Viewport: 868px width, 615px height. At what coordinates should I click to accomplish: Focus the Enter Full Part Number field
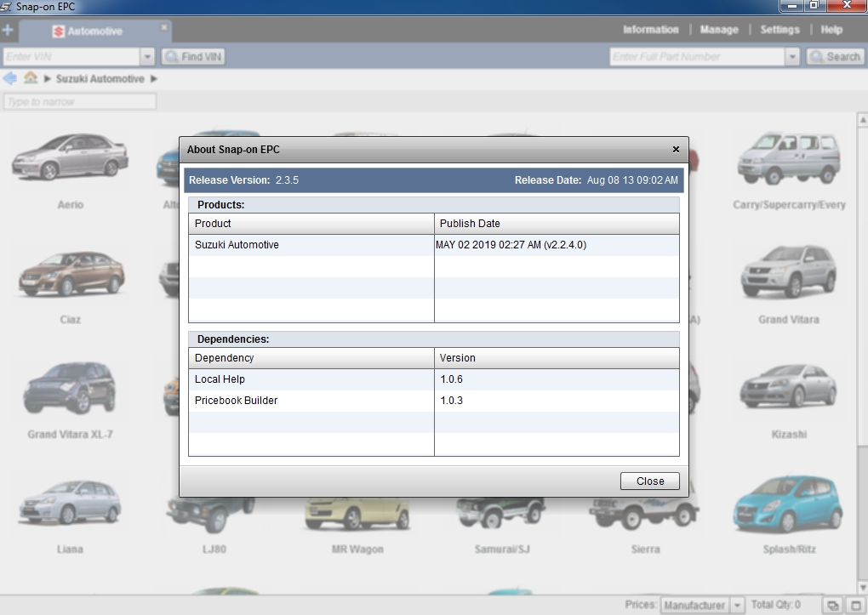pos(697,56)
